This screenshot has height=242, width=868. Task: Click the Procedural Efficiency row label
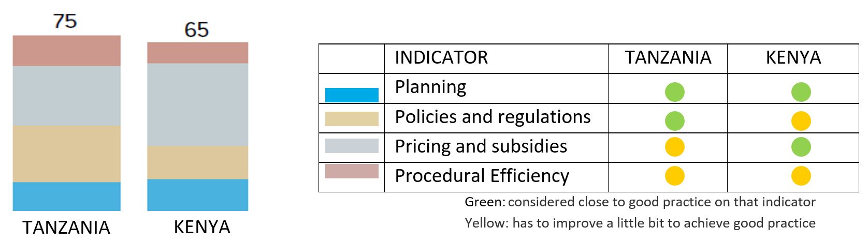pyautogui.click(x=482, y=176)
